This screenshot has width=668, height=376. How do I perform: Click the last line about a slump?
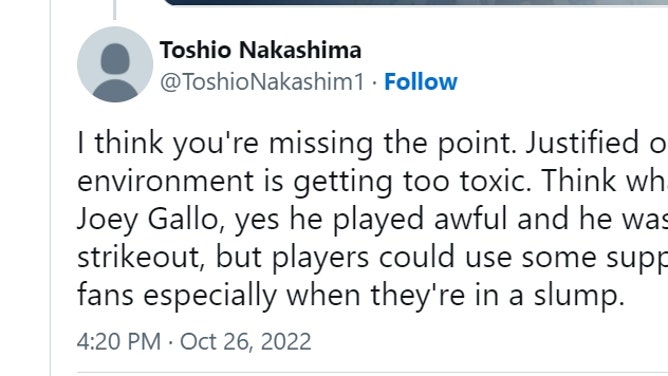[x=351, y=296]
